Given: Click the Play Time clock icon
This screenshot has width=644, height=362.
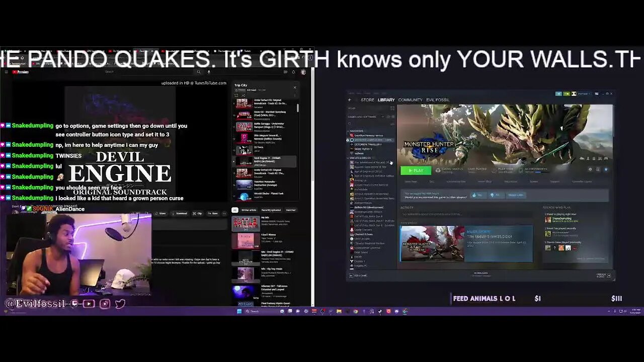Looking at the screenshot, I should point(494,171).
